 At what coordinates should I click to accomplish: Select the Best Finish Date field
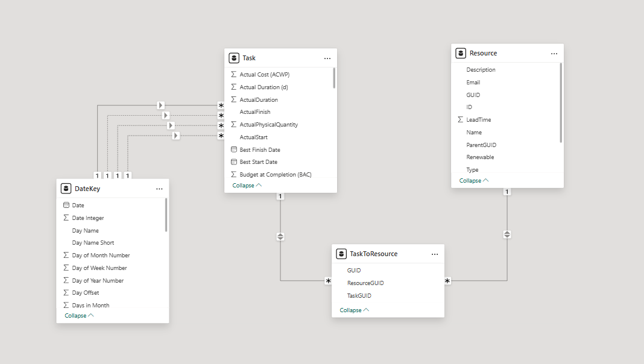coord(260,149)
